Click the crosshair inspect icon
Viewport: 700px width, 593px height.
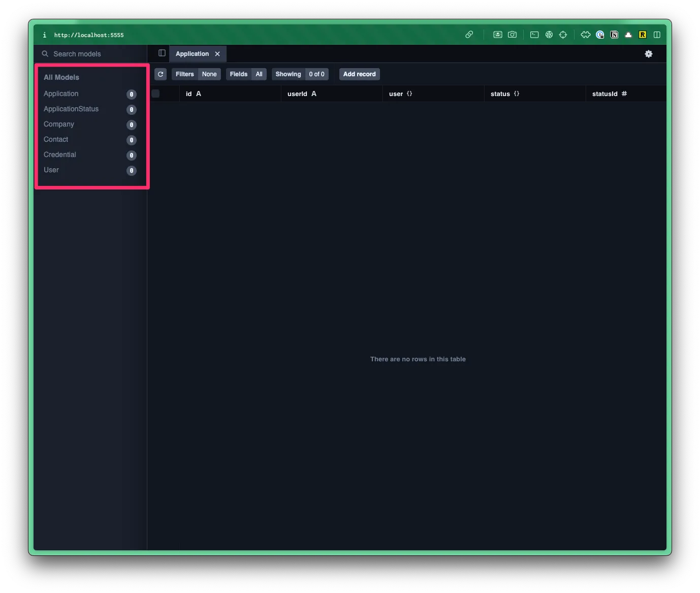[563, 35]
